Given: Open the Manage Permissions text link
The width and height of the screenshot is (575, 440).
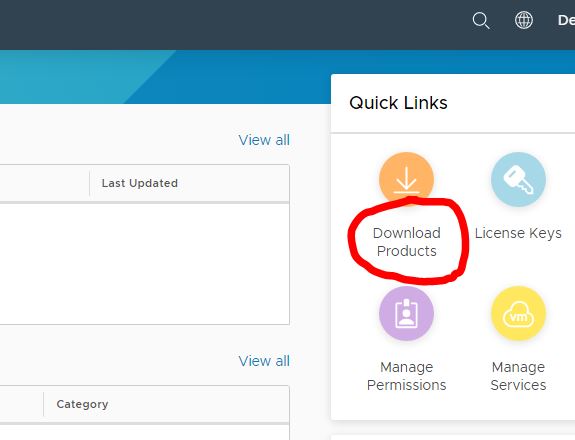Looking at the screenshot, I should coord(406,376).
